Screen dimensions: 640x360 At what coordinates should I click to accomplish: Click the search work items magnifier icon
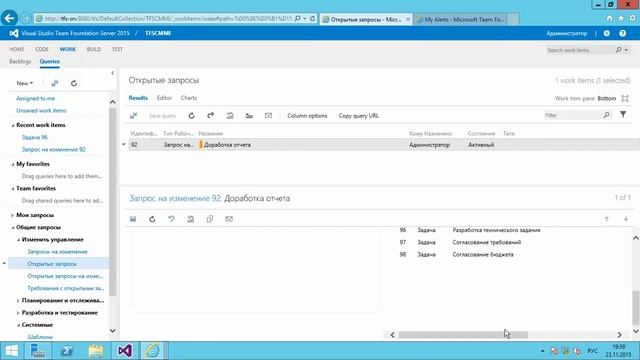619,50
